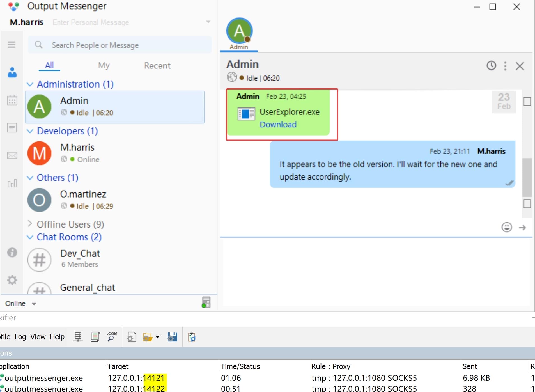Click the Search People or Message field

coord(120,45)
